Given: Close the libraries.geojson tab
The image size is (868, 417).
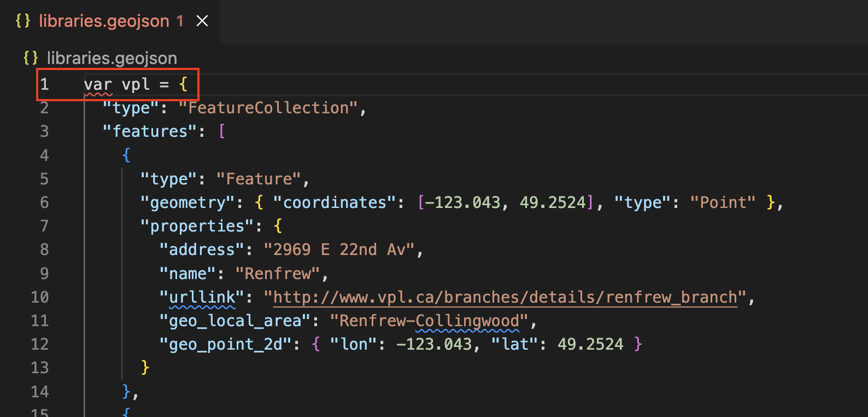Looking at the screenshot, I should tap(202, 21).
